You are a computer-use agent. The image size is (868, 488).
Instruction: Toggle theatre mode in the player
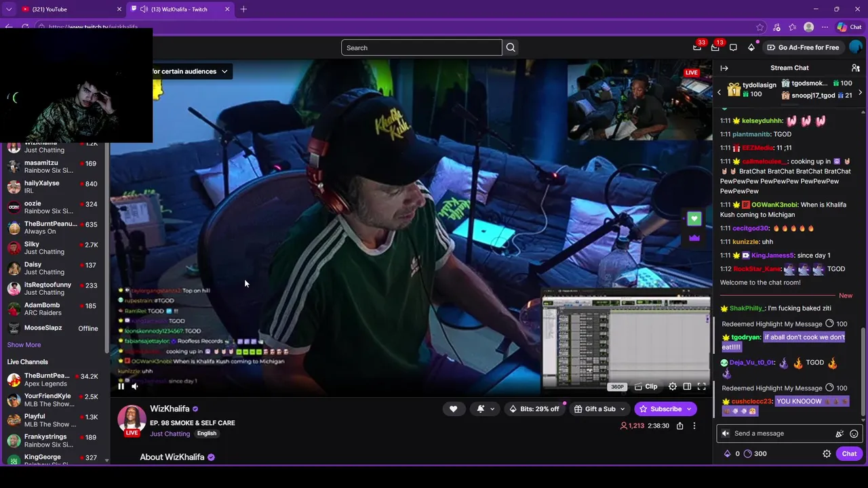(687, 386)
